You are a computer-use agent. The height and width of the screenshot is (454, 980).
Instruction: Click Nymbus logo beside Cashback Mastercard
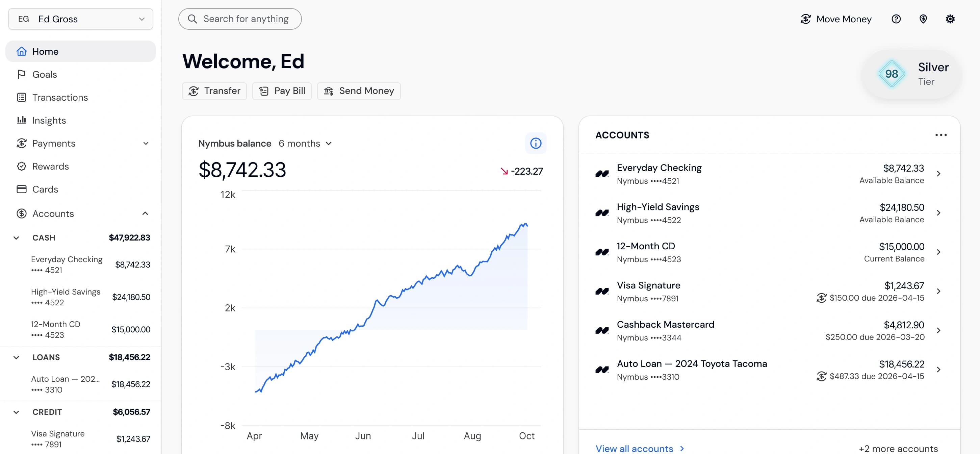602,331
